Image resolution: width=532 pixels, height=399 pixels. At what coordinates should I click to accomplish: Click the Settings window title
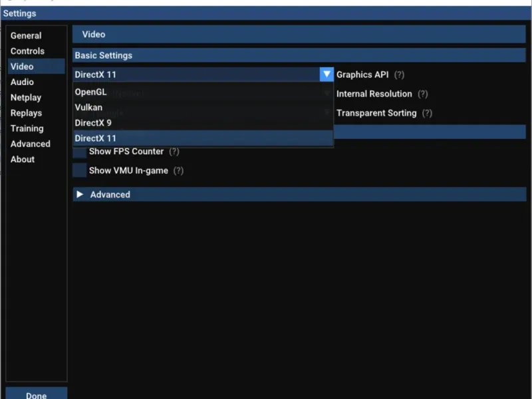[x=20, y=13]
